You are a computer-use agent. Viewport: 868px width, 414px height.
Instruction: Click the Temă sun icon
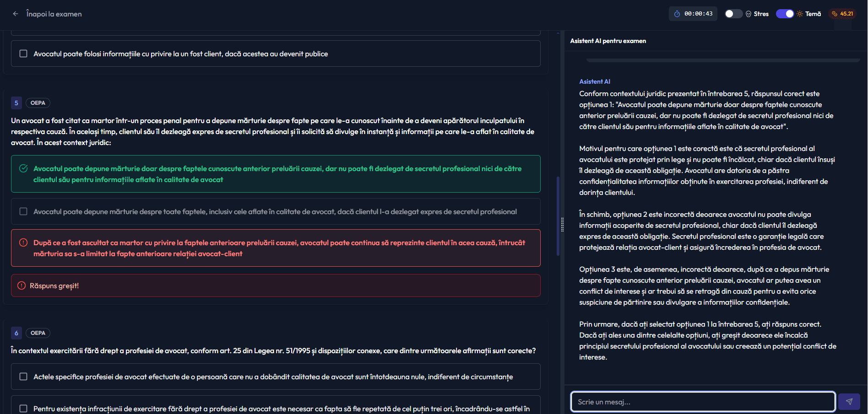pyautogui.click(x=800, y=14)
